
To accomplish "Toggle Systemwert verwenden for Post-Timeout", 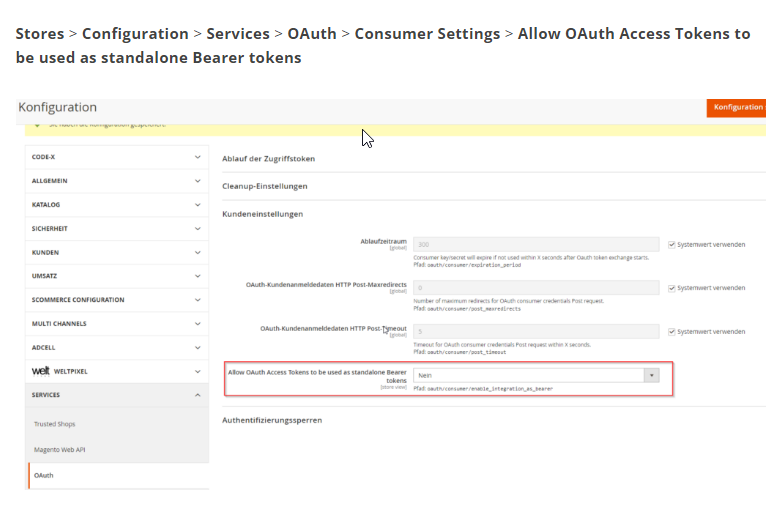I will coord(672,332).
